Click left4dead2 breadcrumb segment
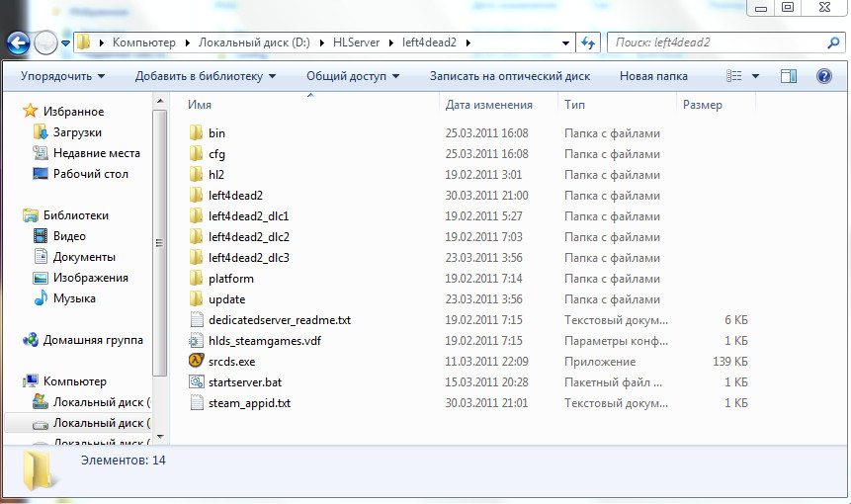This screenshot has width=851, height=504. pyautogui.click(x=429, y=42)
